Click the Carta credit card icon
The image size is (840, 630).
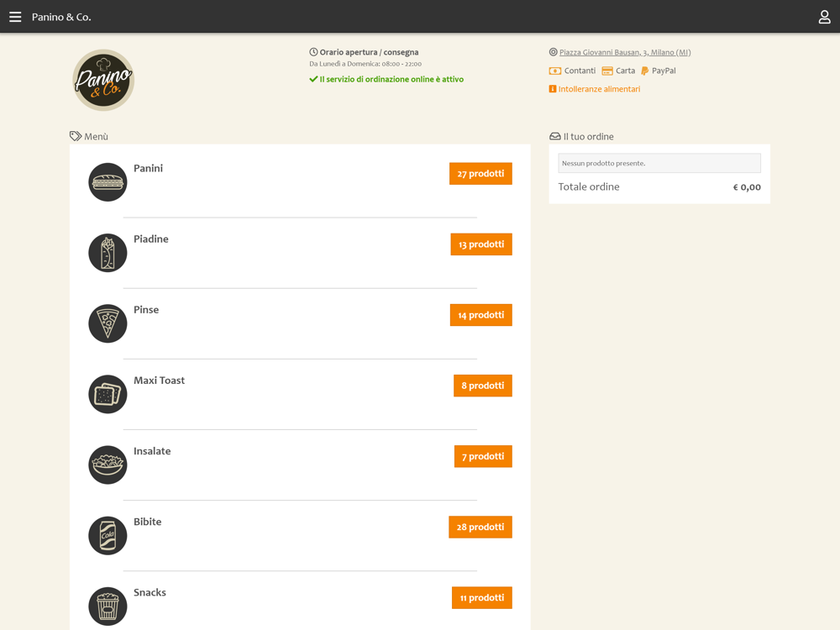pos(607,71)
